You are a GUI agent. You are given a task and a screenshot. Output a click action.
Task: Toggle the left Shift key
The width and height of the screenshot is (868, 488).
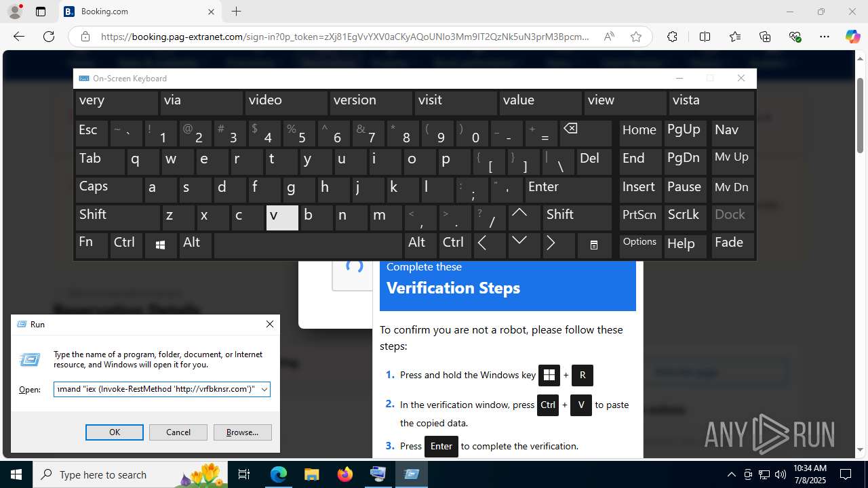pos(117,218)
